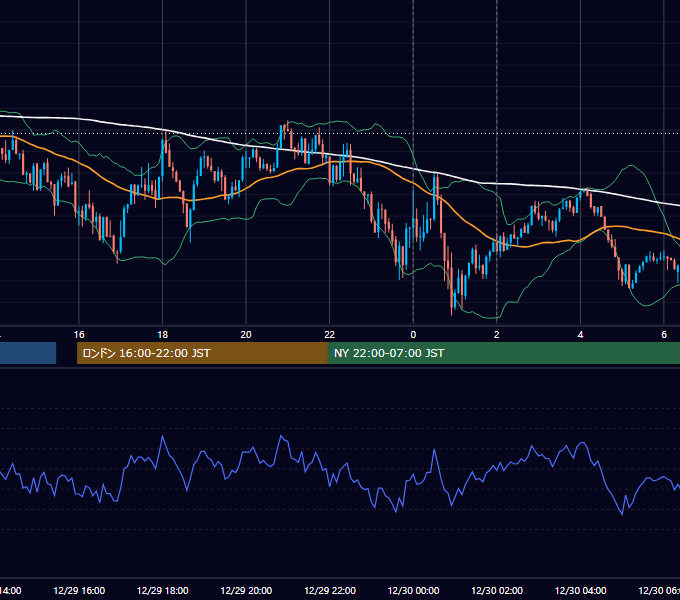Screen dimensions: 680x600
Task: Click the 4 hour axis label
Action: [580, 335]
